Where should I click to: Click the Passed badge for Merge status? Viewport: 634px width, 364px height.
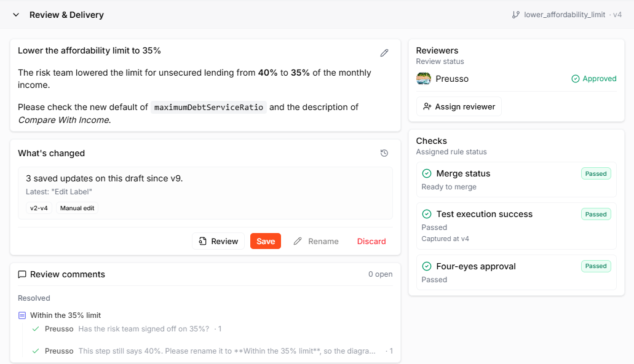(x=596, y=173)
